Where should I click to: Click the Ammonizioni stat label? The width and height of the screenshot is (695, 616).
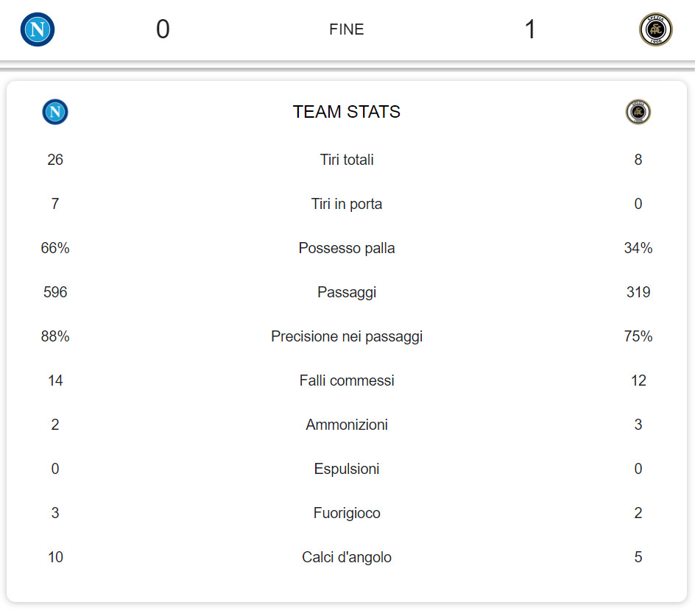(347, 425)
